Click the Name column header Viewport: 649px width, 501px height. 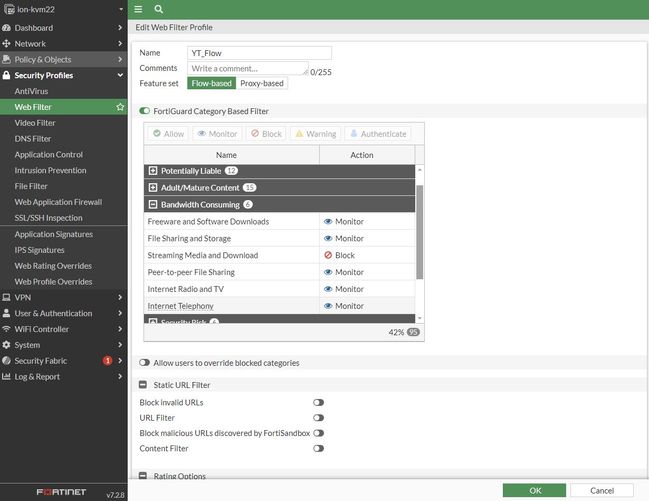point(232,155)
